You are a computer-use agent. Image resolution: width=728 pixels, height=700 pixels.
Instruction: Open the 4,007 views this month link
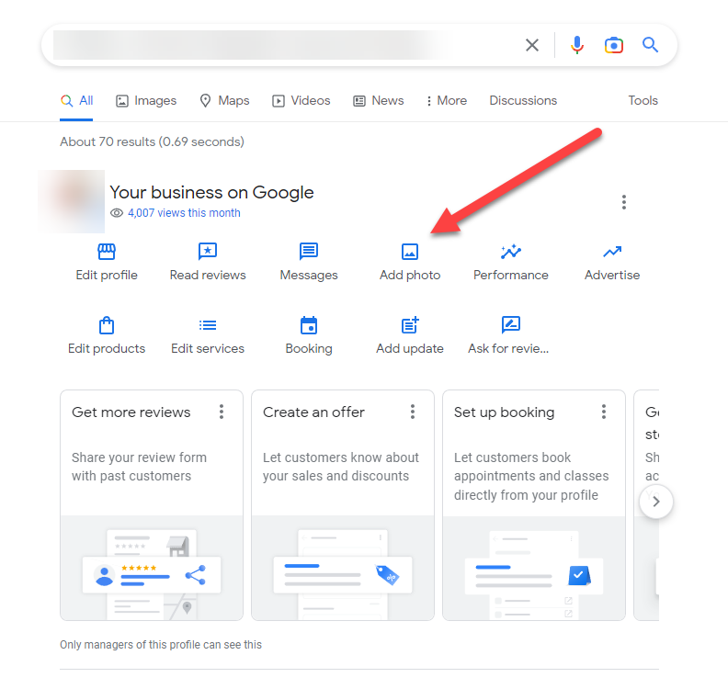click(185, 213)
